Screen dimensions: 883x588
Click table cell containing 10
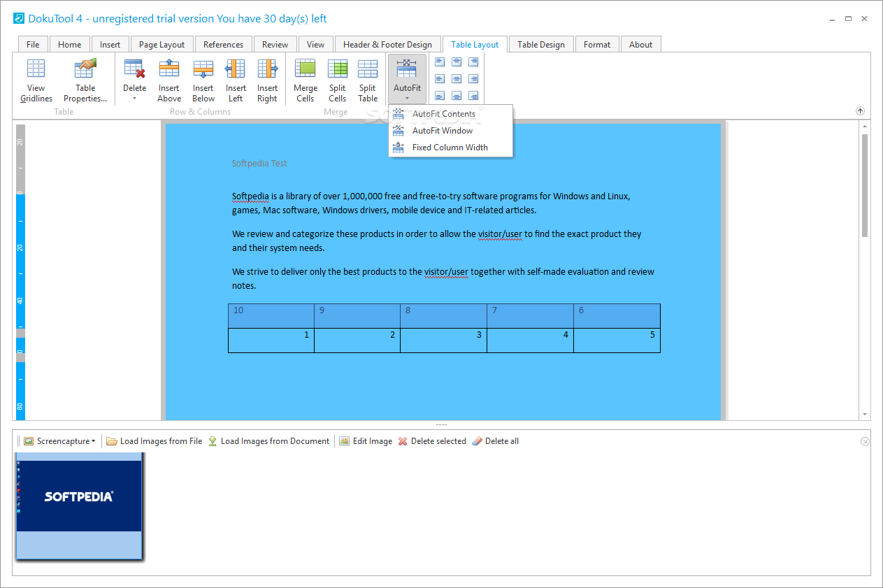tap(271, 316)
